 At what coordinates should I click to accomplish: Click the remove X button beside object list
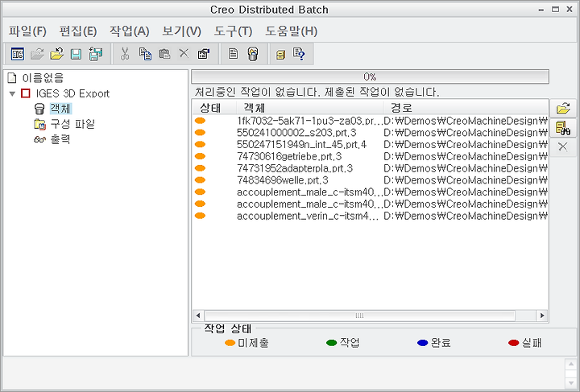(x=563, y=146)
